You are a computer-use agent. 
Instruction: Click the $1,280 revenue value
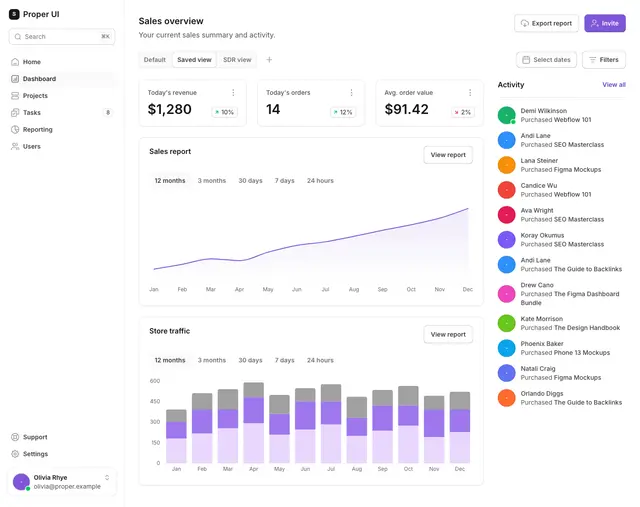[x=169, y=109]
